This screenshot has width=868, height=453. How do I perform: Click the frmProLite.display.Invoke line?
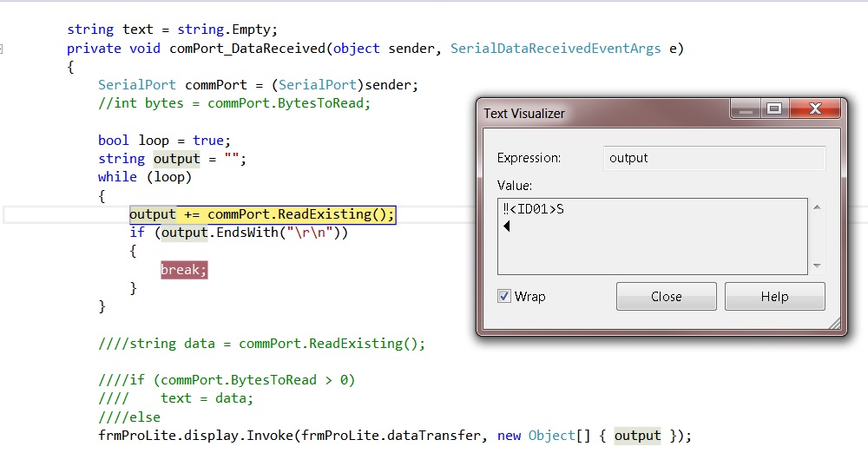(395, 436)
